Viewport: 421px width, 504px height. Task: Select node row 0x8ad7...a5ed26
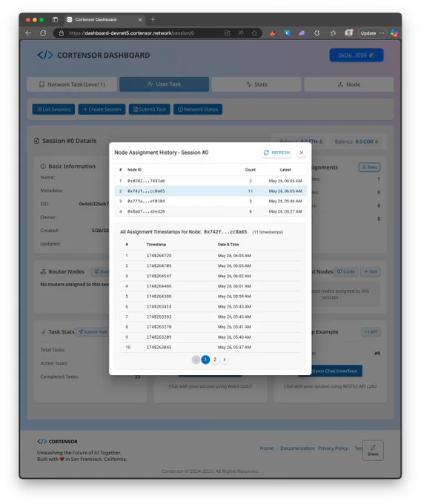click(210, 211)
